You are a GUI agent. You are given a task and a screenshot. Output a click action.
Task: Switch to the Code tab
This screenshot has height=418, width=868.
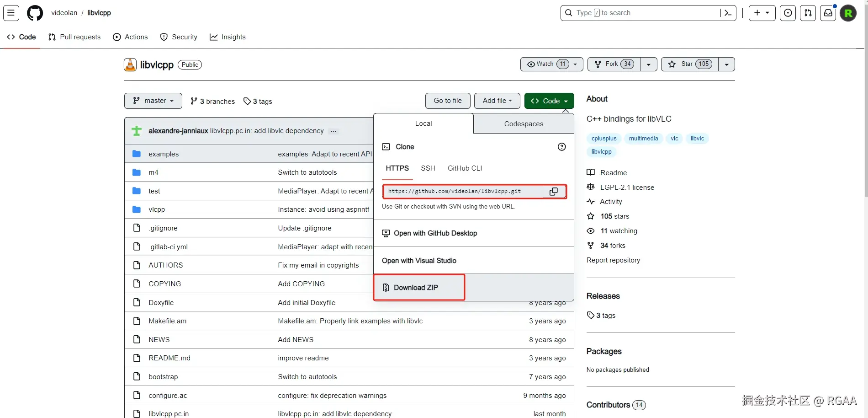(21, 37)
